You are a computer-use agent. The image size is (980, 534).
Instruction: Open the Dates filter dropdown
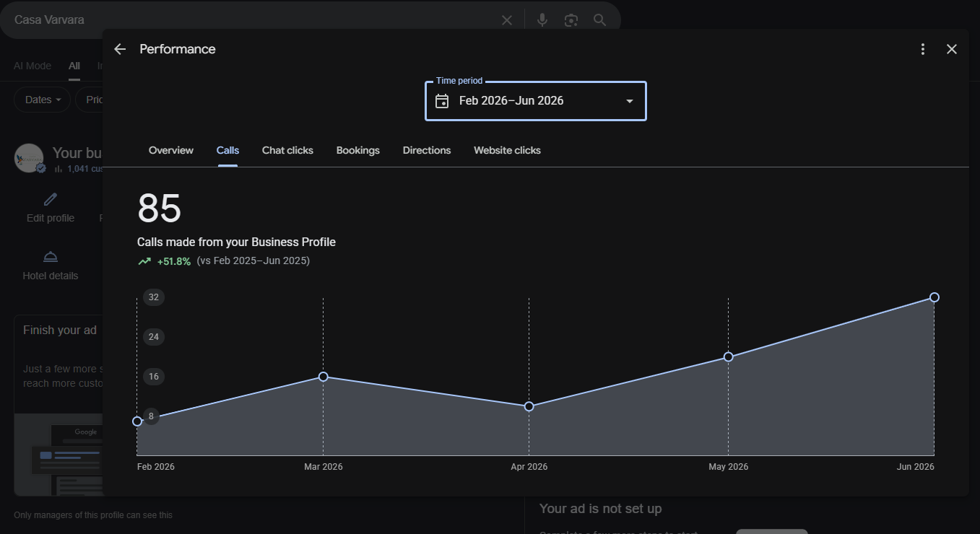point(43,100)
